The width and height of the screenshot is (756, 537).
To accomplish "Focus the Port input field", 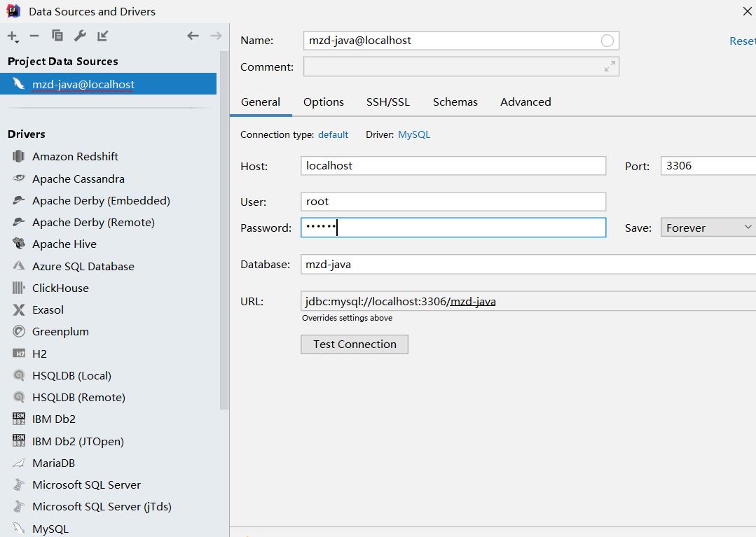I will [708, 166].
